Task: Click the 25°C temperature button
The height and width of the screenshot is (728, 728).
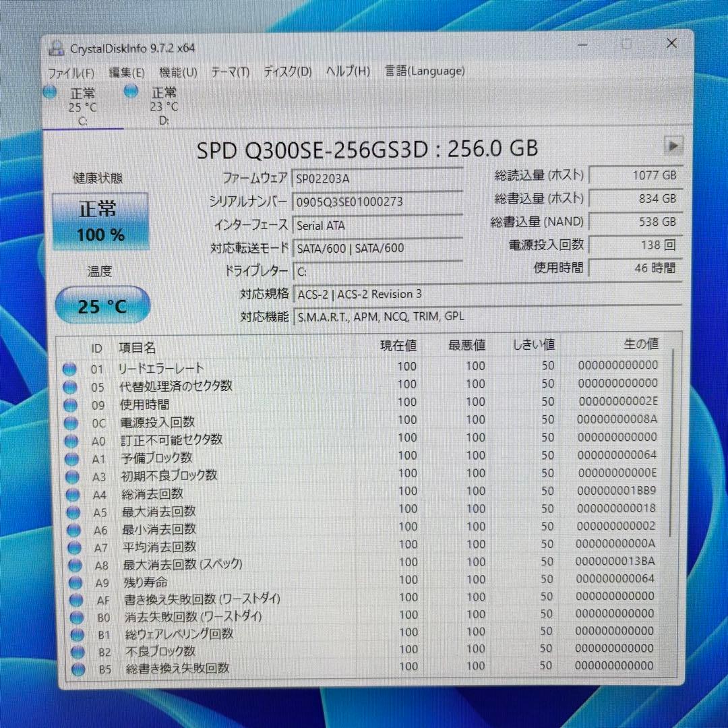Action: pos(102,305)
